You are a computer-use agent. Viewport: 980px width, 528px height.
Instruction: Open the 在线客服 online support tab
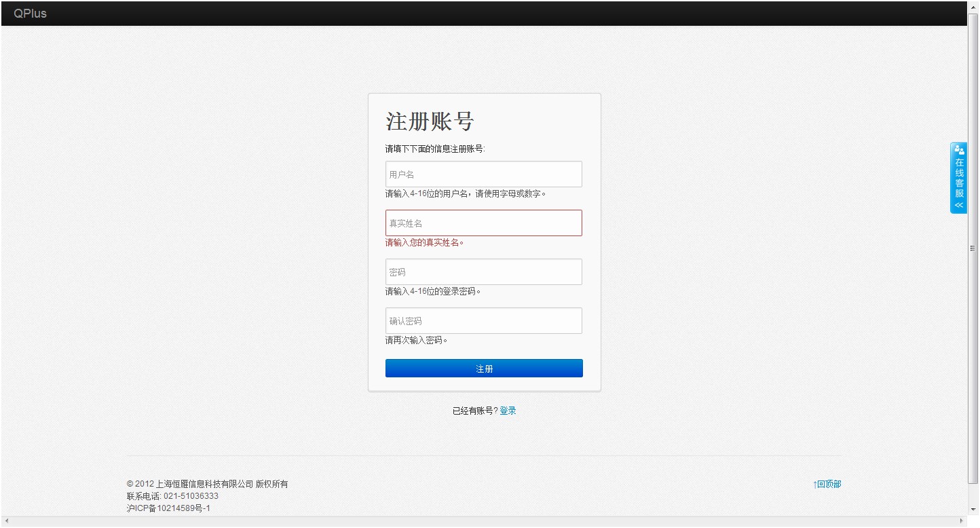pos(959,178)
